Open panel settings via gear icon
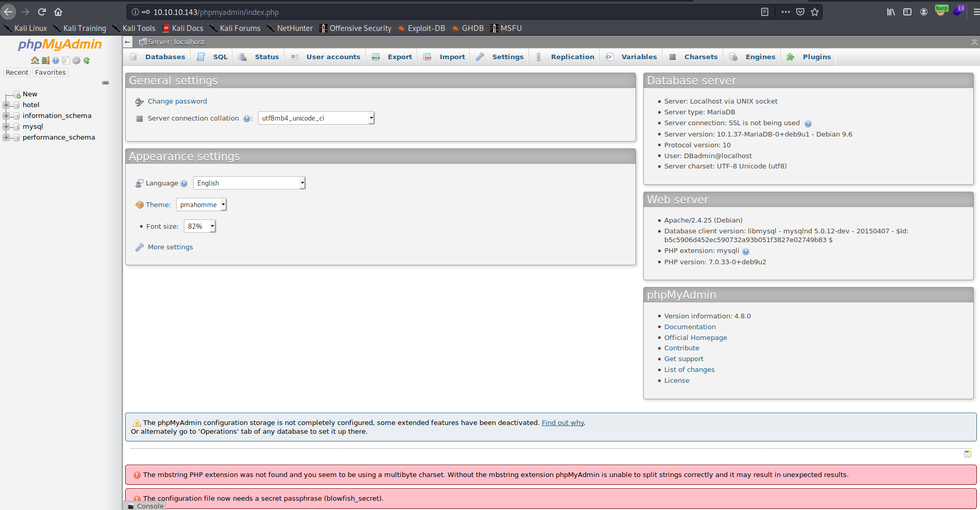 click(76, 60)
